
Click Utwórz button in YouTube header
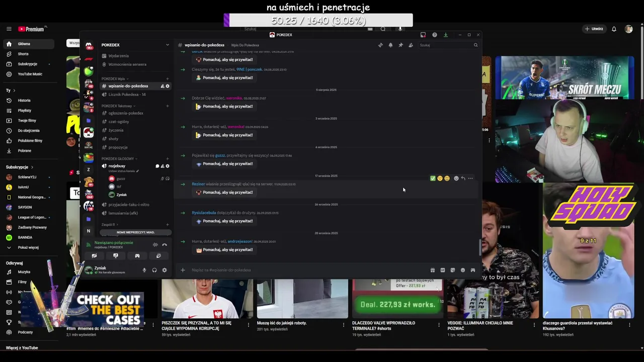tap(594, 29)
